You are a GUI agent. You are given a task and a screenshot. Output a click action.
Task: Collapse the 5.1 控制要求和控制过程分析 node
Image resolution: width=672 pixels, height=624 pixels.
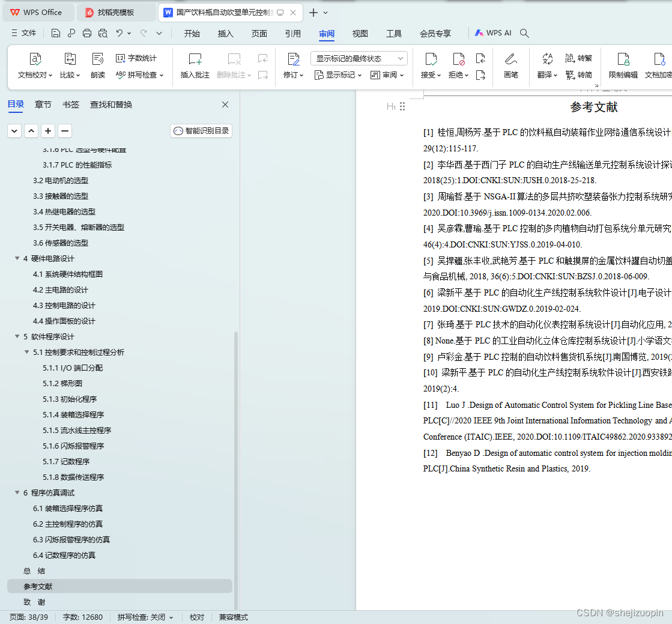click(x=26, y=352)
